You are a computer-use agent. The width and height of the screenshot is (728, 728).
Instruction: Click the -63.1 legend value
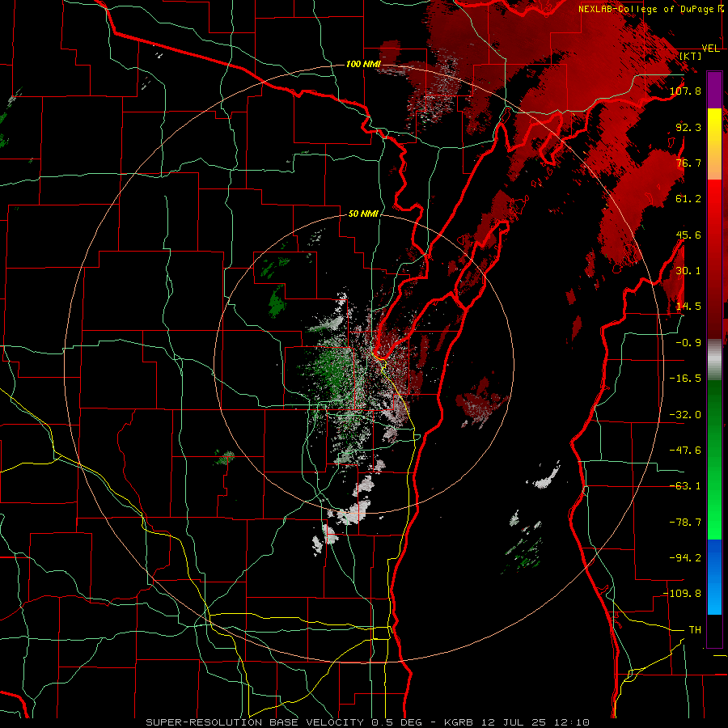[685, 486]
